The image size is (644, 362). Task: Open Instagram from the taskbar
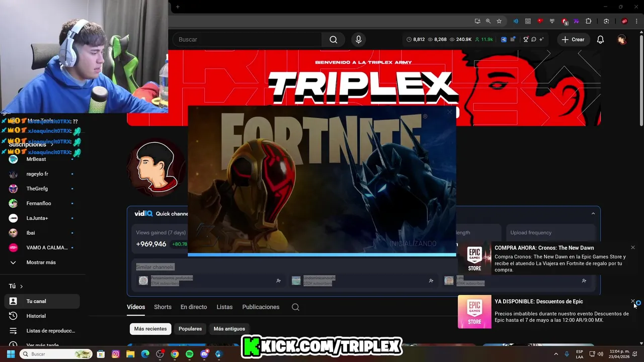coord(115,354)
